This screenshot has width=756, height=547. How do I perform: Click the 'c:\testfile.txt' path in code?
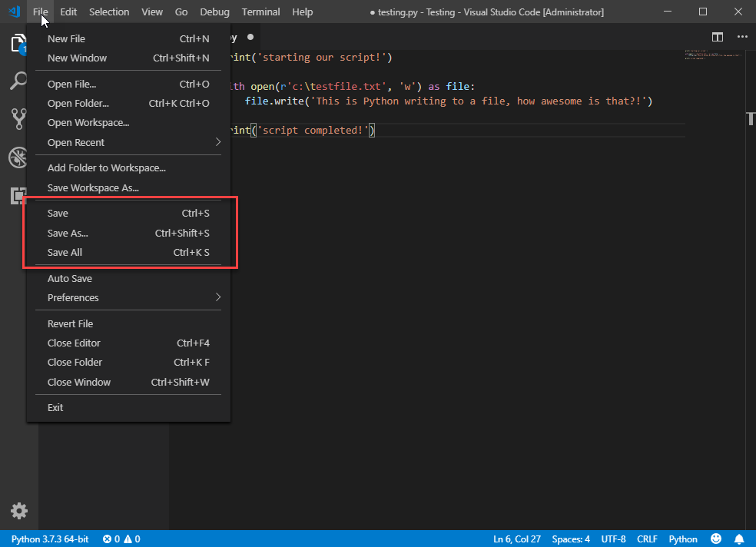337,86
